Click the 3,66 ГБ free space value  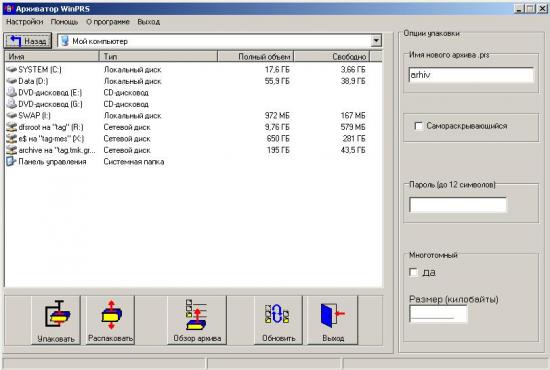(x=353, y=70)
